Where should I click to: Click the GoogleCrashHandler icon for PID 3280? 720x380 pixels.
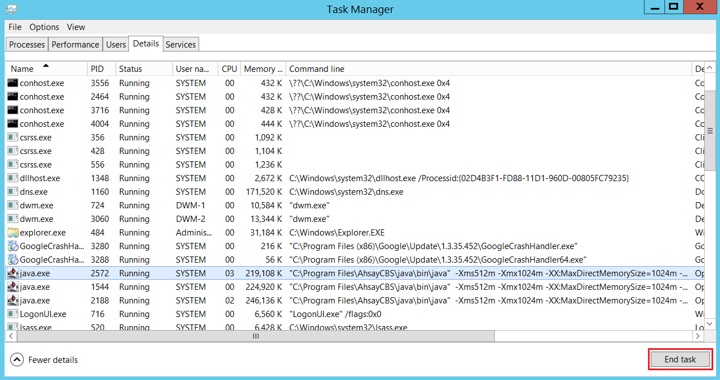click(x=12, y=246)
